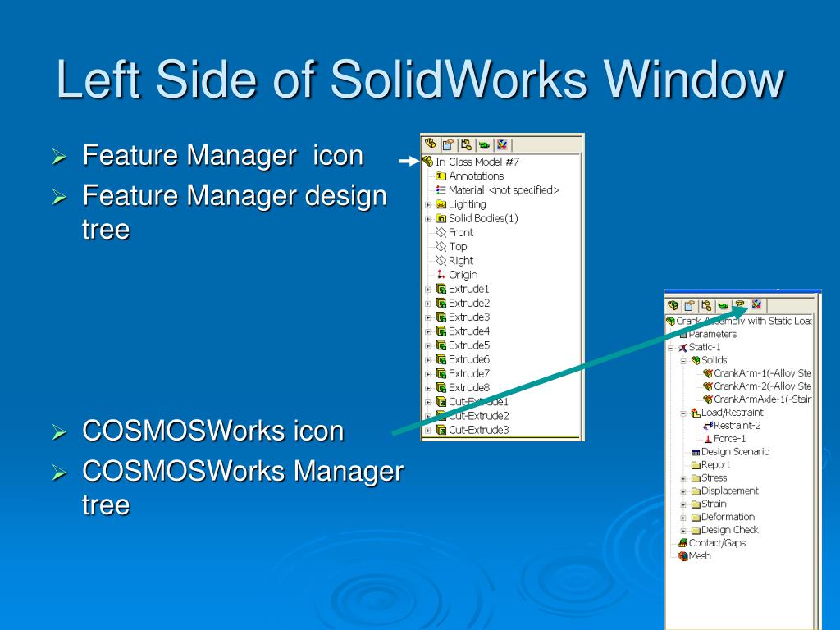Click the CrankArmAxle-1 component icon
This screenshot has height=630, width=840.
click(708, 399)
